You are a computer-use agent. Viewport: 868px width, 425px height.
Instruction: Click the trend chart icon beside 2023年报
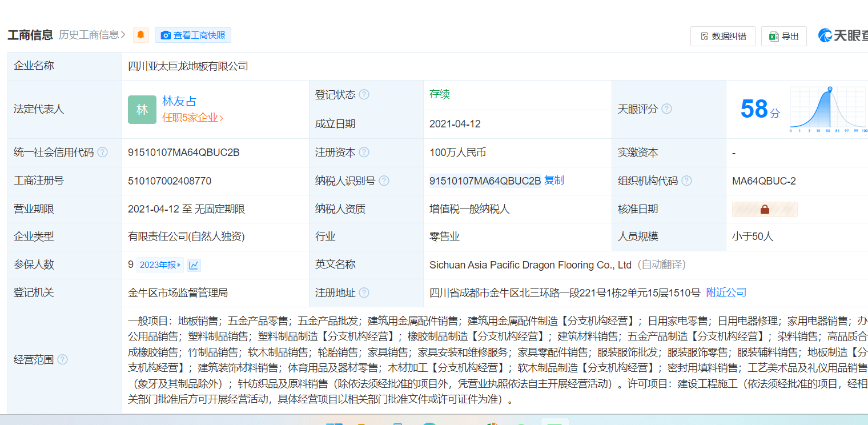point(194,265)
